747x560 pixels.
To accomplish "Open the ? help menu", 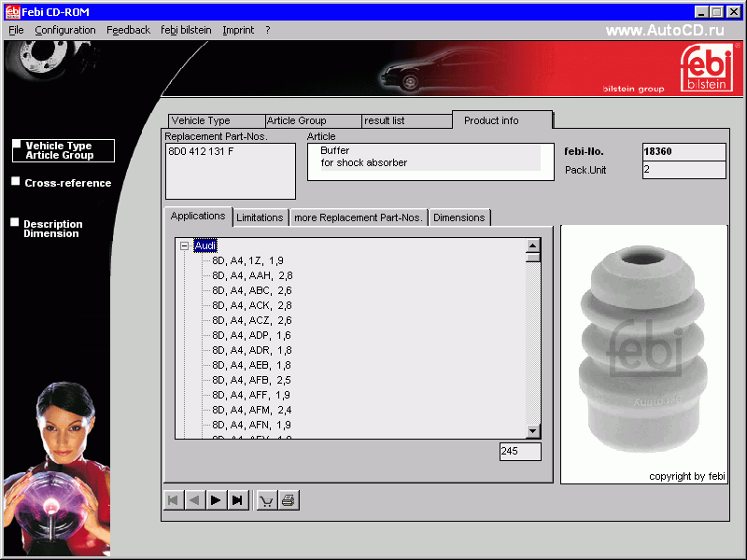I will pos(268,30).
